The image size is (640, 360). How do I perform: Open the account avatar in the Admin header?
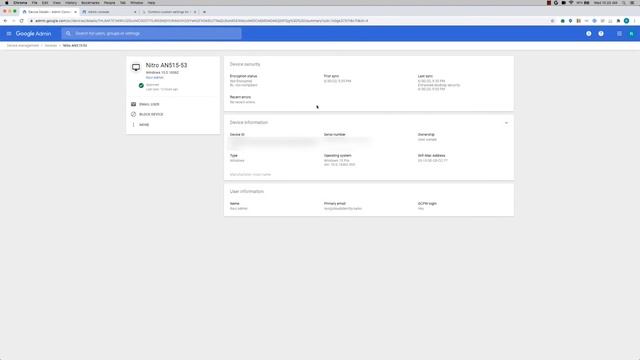(631, 33)
